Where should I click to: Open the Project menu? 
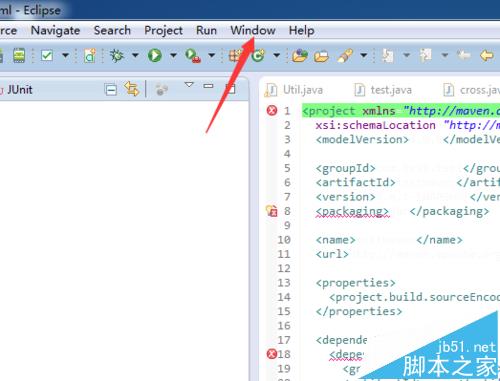163,31
